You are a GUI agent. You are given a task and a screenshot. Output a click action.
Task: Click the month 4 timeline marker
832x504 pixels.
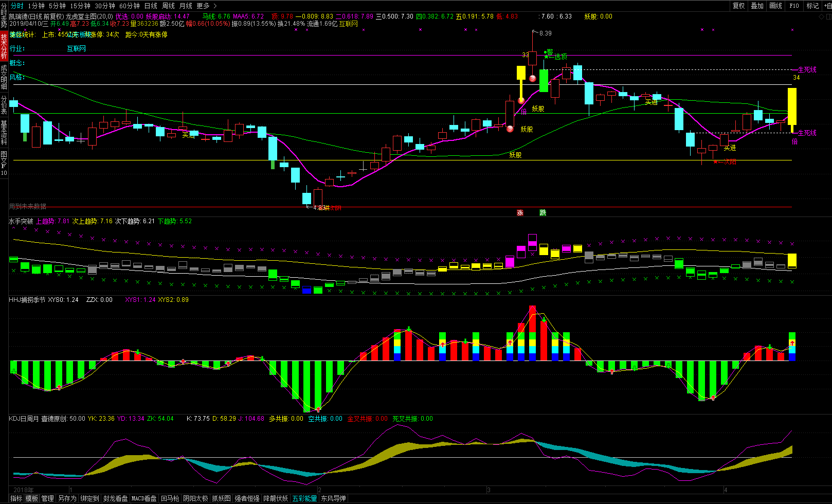coord(726,490)
